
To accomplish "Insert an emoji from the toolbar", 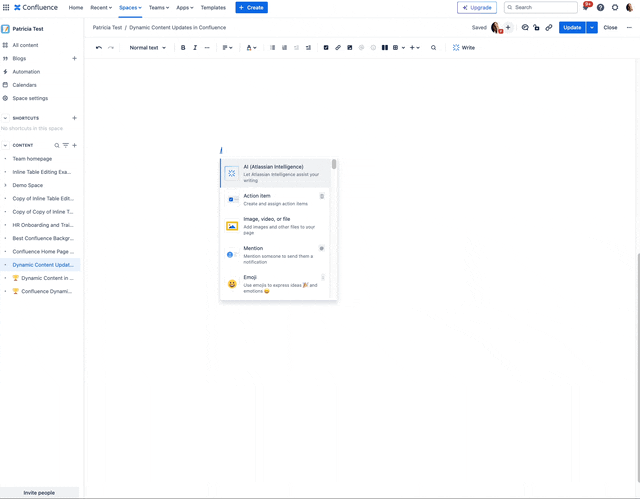I will tap(373, 48).
